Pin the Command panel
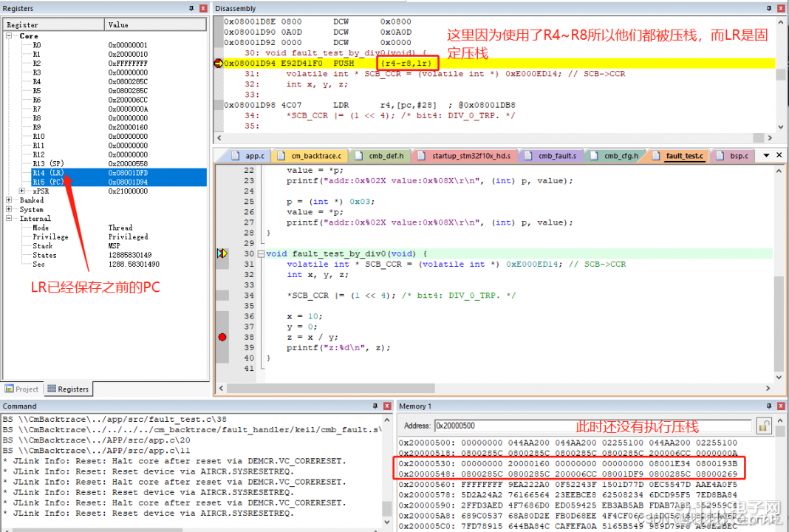 [375, 406]
